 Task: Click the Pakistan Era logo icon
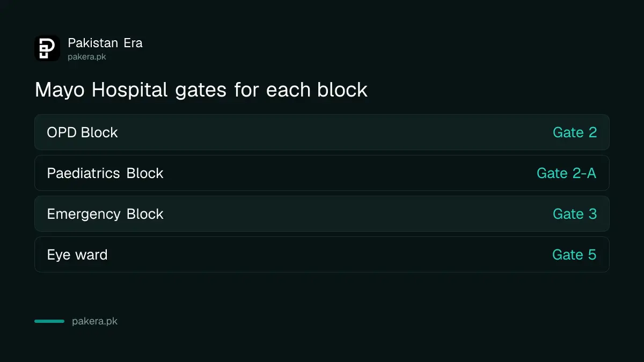pyautogui.click(x=47, y=48)
